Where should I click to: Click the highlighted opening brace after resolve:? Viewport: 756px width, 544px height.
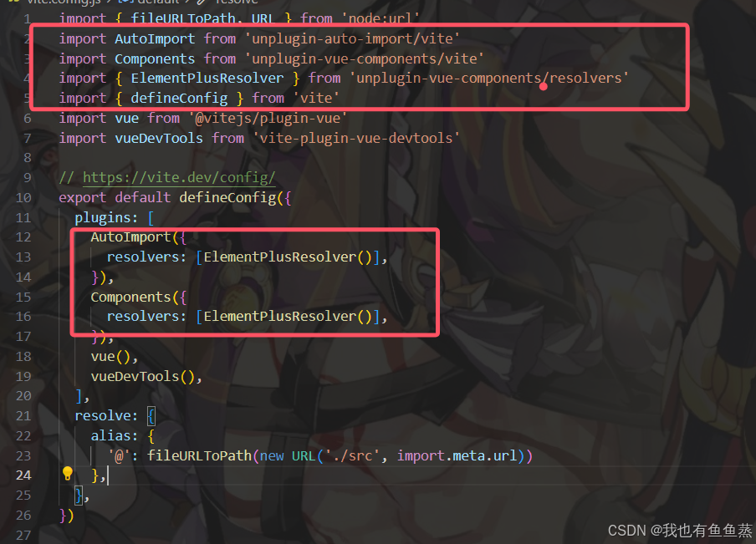[x=151, y=416]
